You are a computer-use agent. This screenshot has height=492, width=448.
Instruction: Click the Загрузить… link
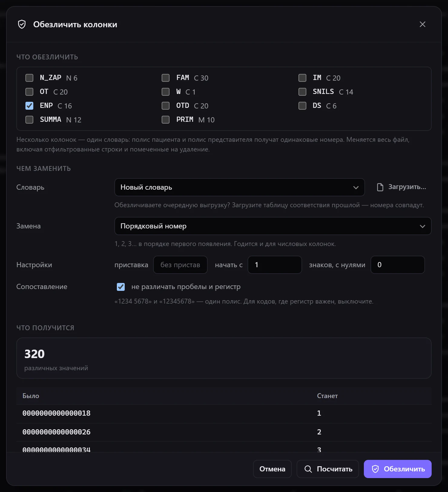(x=402, y=187)
